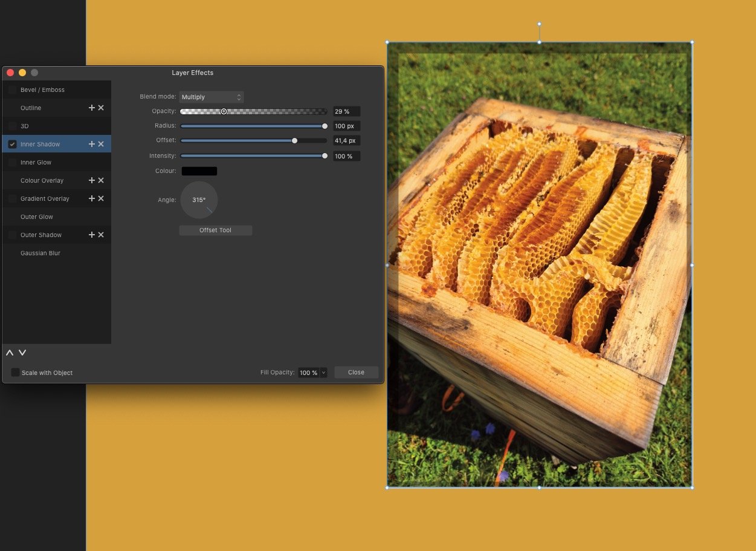This screenshot has height=551, width=756.
Task: Click the Opacity value field showing 29 %
Action: (x=347, y=111)
